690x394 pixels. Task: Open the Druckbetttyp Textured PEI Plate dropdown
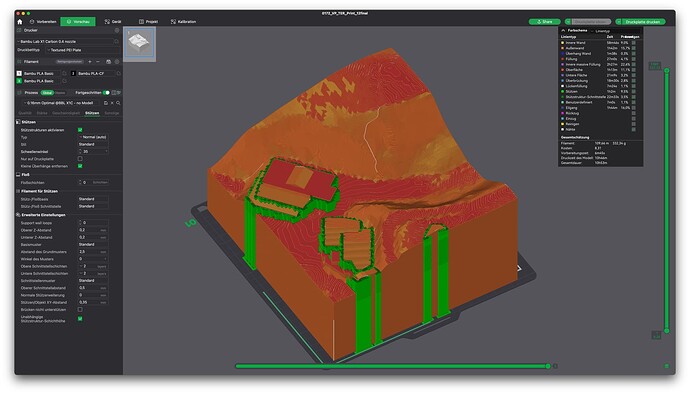pyautogui.click(x=80, y=50)
